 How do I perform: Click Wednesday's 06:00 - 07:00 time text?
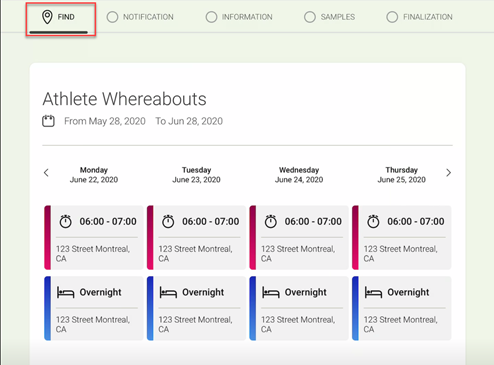tap(313, 221)
